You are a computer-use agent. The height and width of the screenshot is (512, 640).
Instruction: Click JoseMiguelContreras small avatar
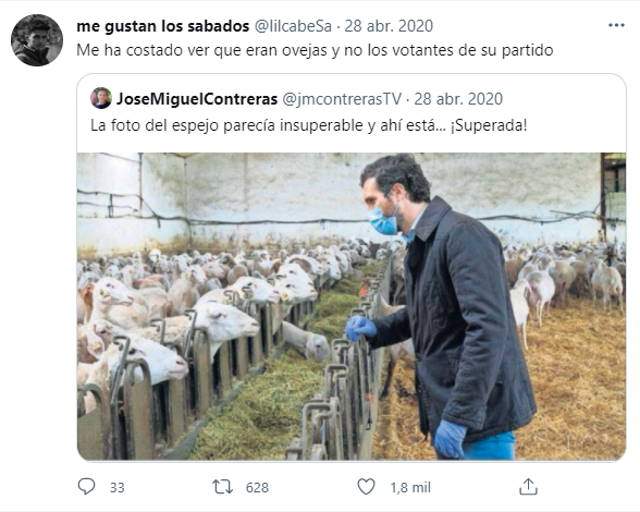[101, 98]
